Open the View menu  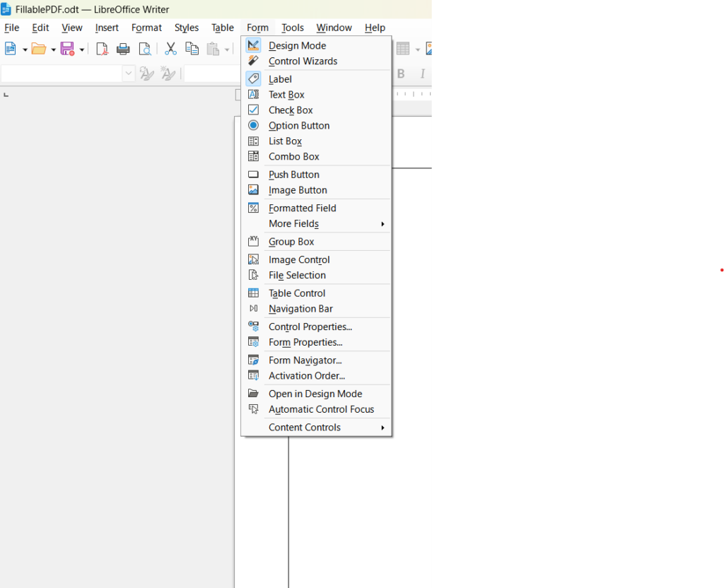click(x=72, y=28)
